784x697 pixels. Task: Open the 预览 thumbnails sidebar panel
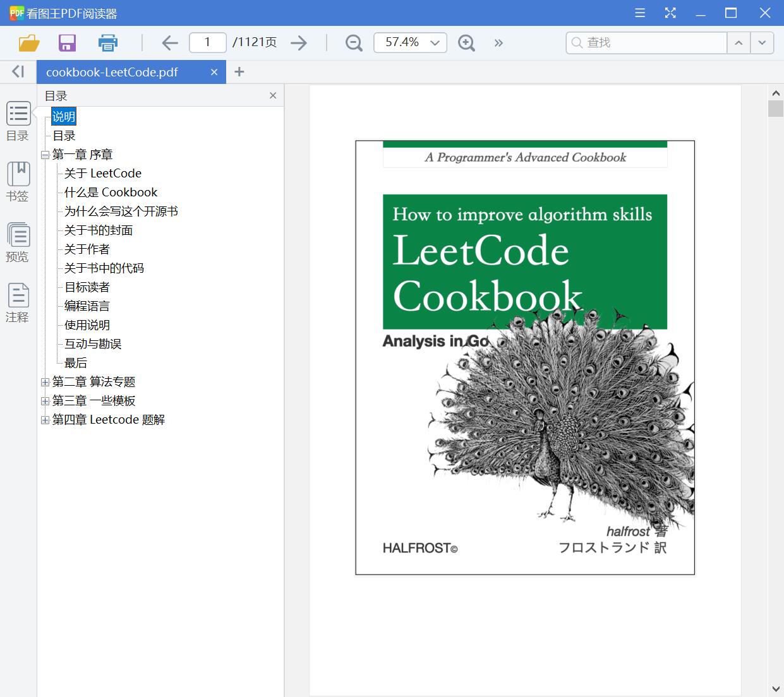tap(18, 242)
